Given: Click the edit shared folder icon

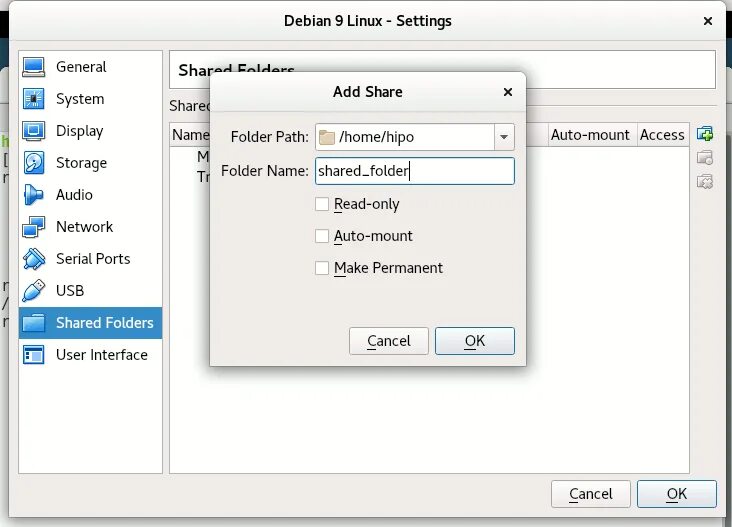Looking at the screenshot, I should point(705,158).
